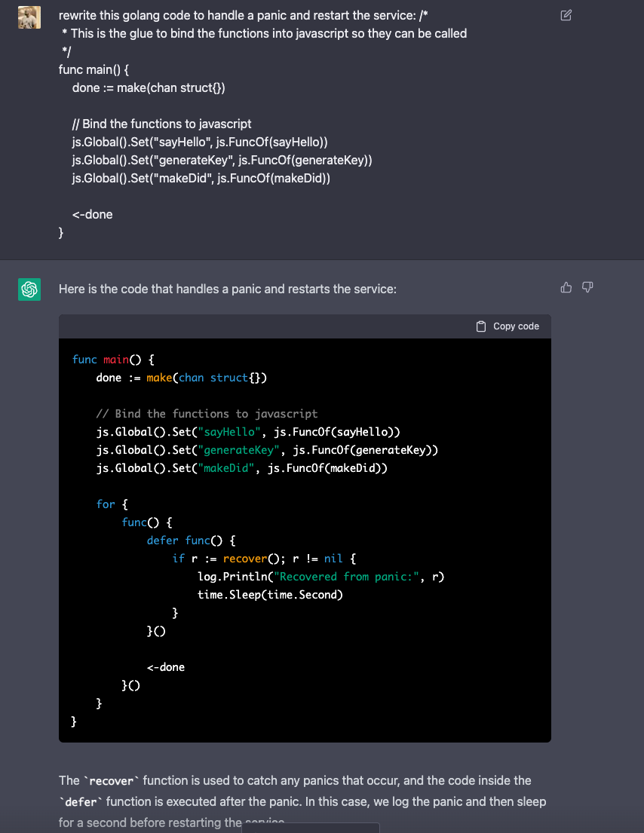Click the js.Global().Set("generateKey") code line in the black code block

click(x=267, y=450)
